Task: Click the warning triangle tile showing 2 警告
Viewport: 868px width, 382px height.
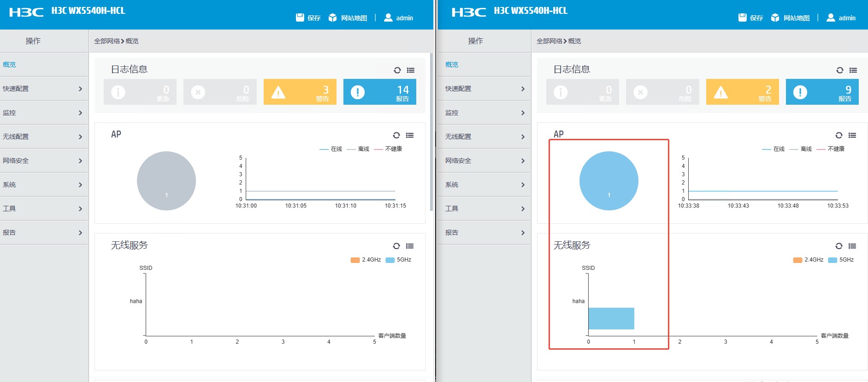Action: point(743,92)
